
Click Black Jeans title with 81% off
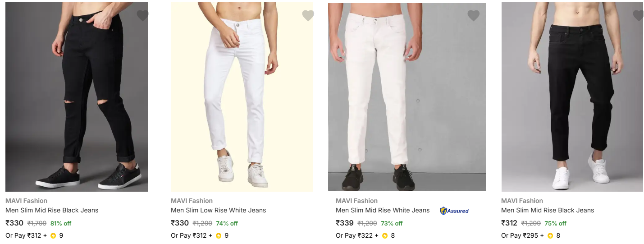pos(52,210)
